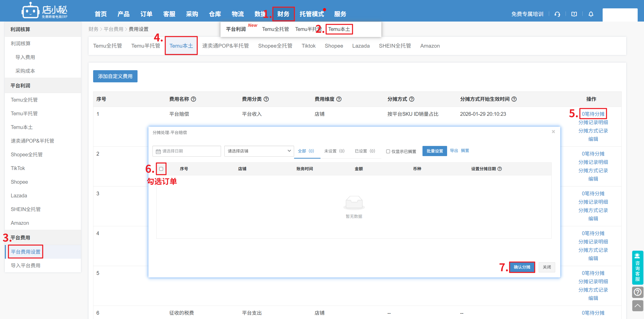The height and width of the screenshot is (319, 644).
Task: Switch to the Shopee全托管 tab
Action: 275,46
